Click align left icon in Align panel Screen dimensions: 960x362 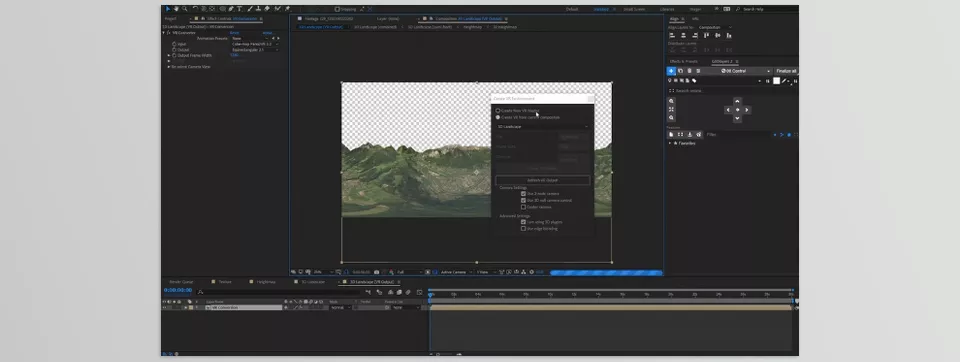click(x=672, y=36)
